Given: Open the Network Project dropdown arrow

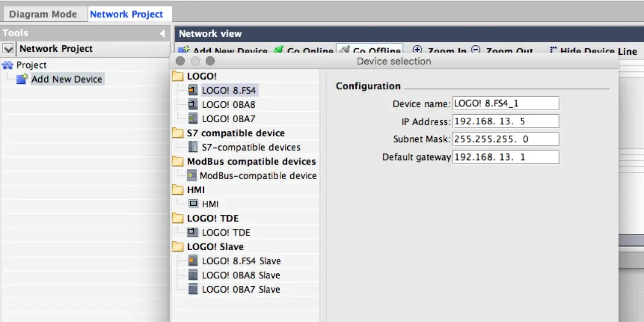Looking at the screenshot, I should pos(8,49).
